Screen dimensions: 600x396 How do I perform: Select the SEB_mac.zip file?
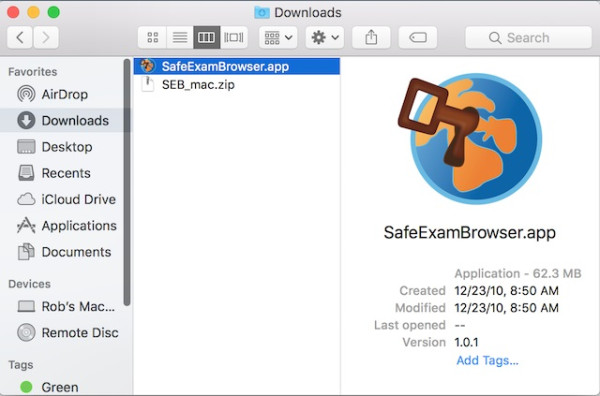click(236, 85)
